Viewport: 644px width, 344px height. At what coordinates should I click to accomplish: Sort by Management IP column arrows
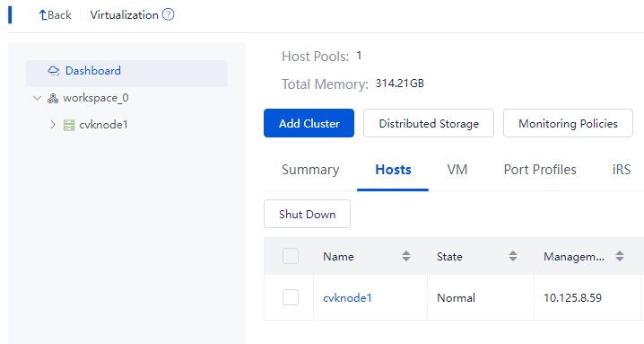[x=620, y=256]
